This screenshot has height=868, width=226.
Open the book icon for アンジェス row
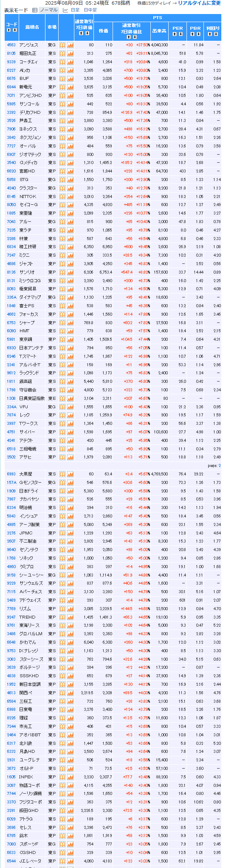(62, 45)
